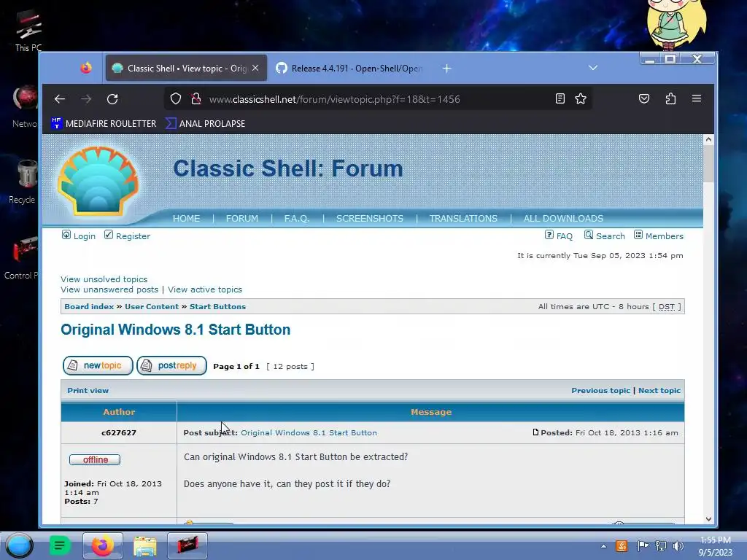Click the page scrollbar down arrow
Viewport: 747px width, 560px height.
[x=708, y=519]
